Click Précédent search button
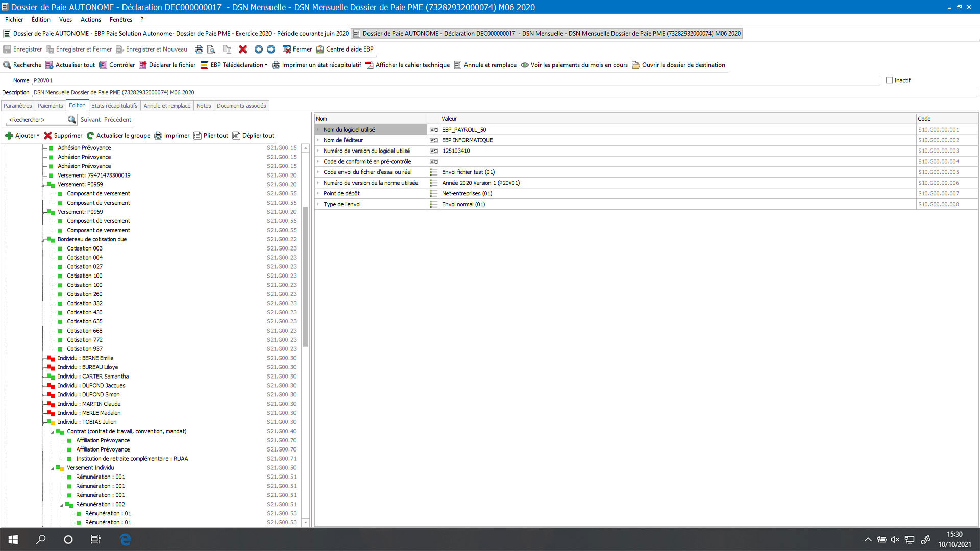The image size is (980, 551). (x=118, y=120)
